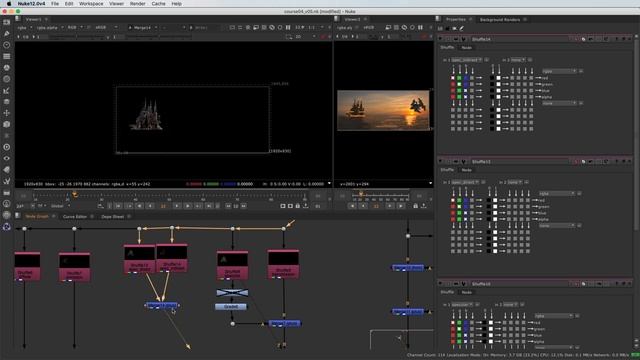Click the sunset ship image in Viewer2
Image resolution: width=640 pixels, height=360 pixels.
click(383, 110)
